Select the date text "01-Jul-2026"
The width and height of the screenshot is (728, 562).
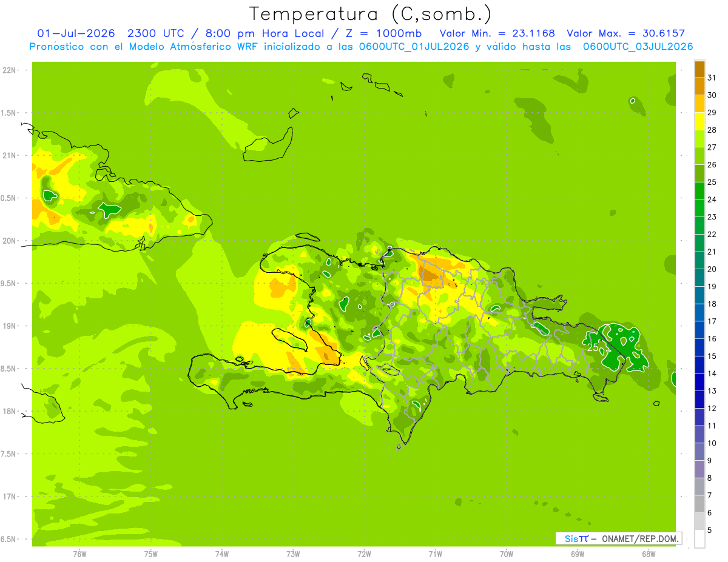(75, 33)
